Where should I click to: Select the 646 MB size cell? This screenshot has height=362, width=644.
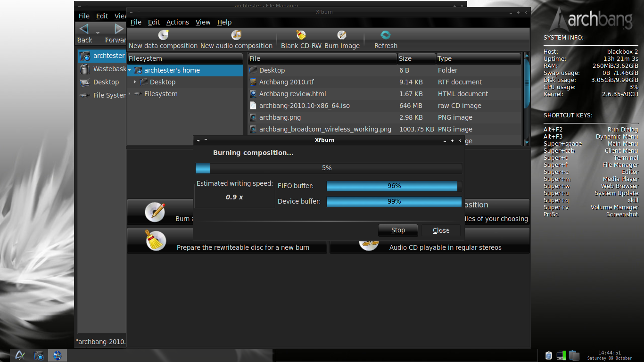411,106
